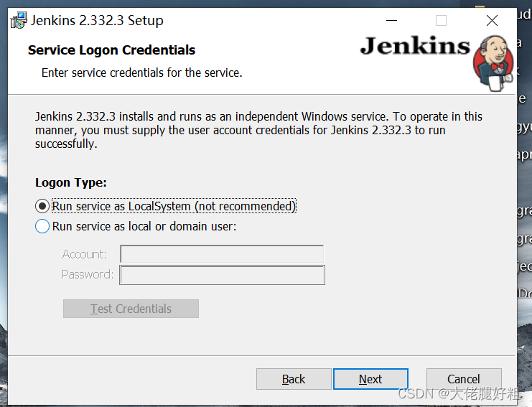Click the Service Logon Credentials heading
Screen dimensions: 532x407
pos(111,50)
